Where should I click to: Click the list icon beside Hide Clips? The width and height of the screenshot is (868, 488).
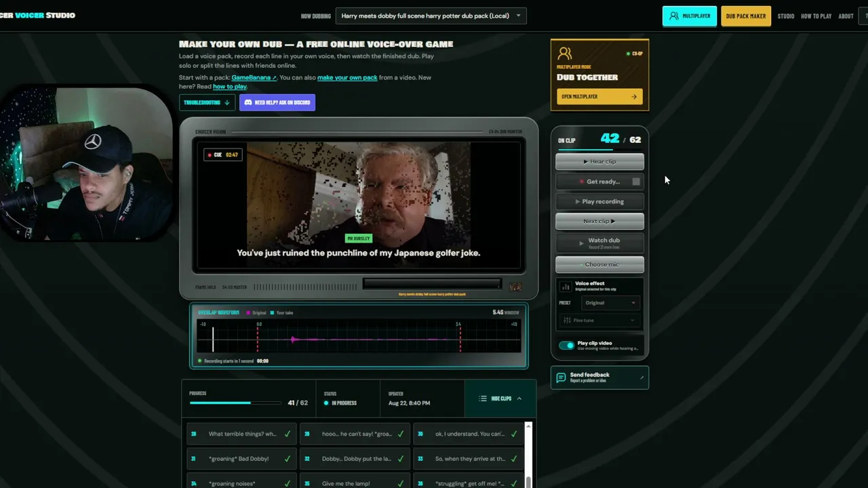click(x=483, y=399)
